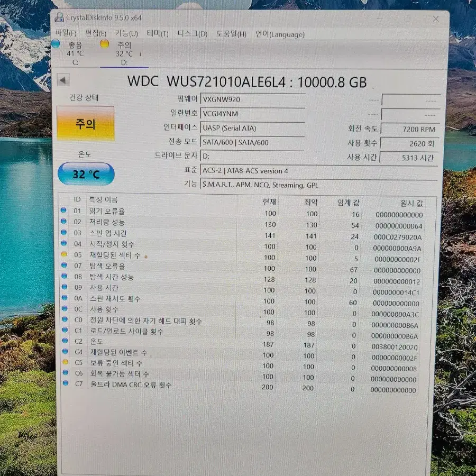476x476 pixels.
Task: Select the 읽기 오류율 attribute row
Action: point(243,212)
